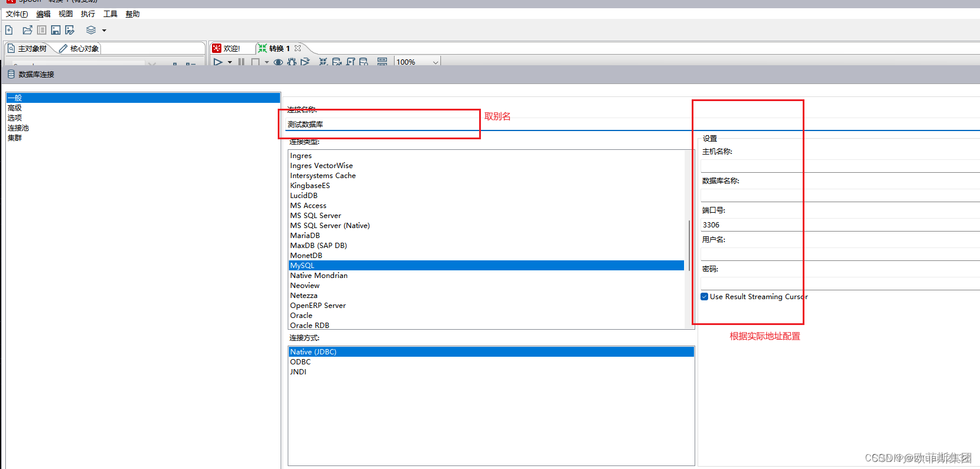Select MS SQL Server (Native) type

coord(330,226)
